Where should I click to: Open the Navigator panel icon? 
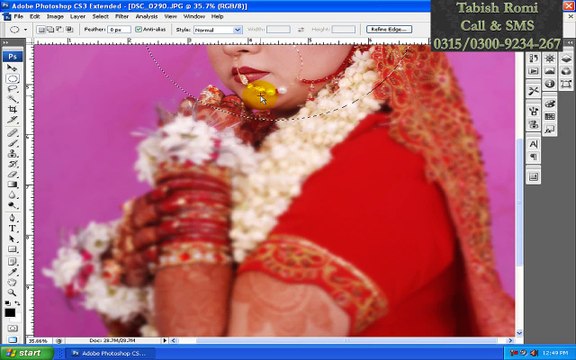[x=550, y=58]
